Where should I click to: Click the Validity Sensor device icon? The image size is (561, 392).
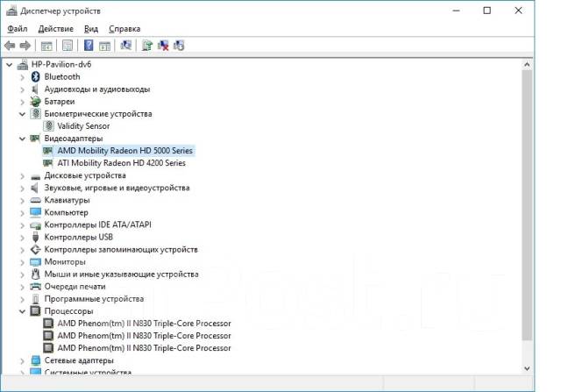click(49, 126)
